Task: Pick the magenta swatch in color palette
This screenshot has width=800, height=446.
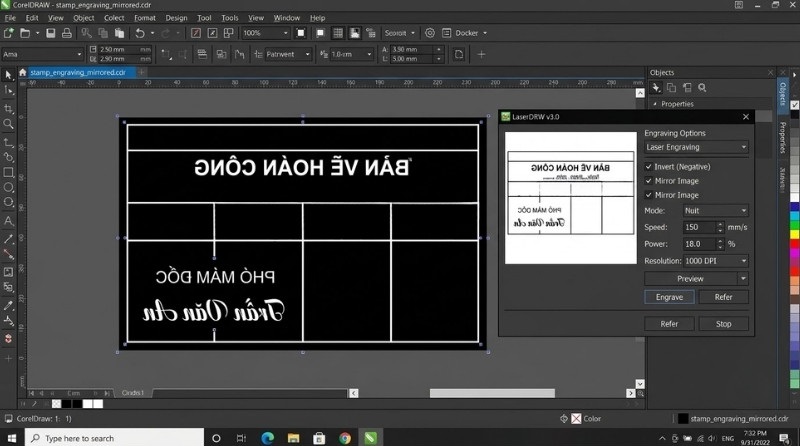Action: [x=794, y=252]
